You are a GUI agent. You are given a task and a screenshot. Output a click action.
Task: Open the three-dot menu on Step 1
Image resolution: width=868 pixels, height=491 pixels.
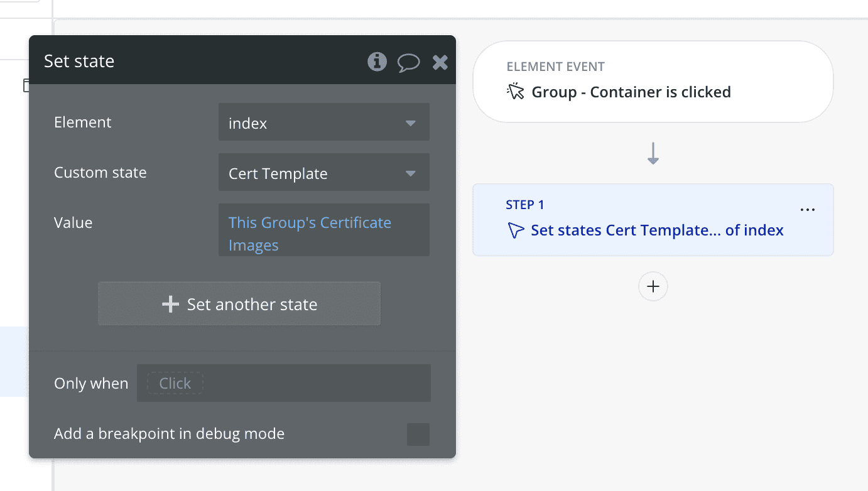(807, 210)
